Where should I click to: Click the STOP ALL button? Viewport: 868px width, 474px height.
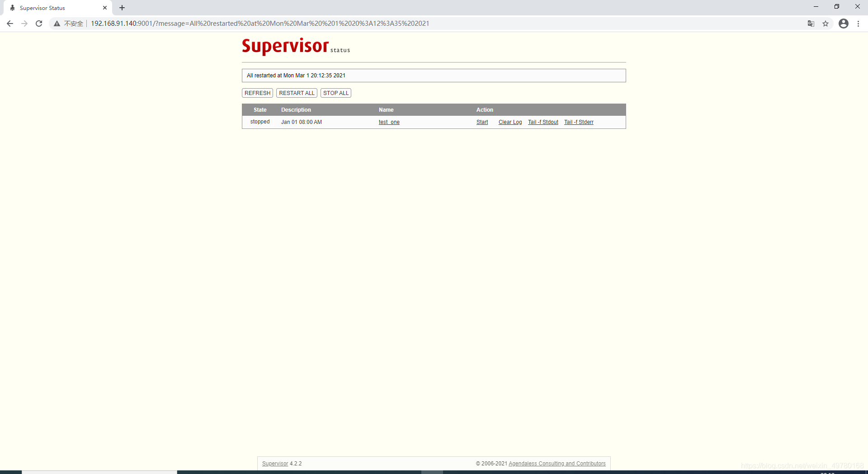(336, 93)
